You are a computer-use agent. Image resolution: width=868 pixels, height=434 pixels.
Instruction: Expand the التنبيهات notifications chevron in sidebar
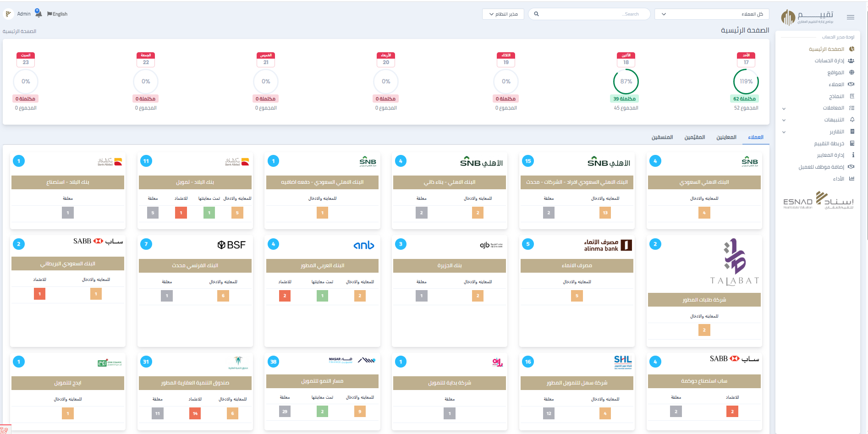(x=784, y=120)
